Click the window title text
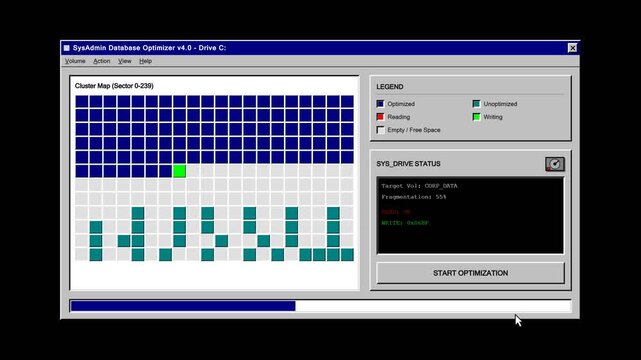The image size is (641, 360). [149, 48]
